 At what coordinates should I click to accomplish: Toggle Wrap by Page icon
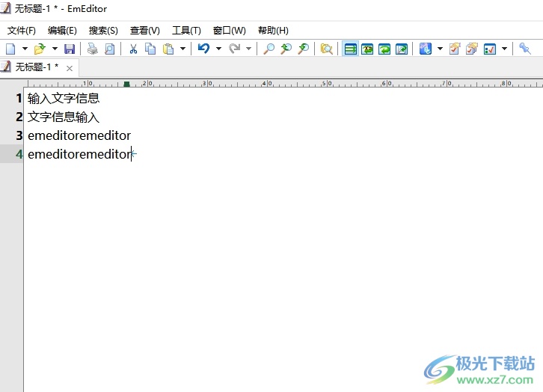402,49
